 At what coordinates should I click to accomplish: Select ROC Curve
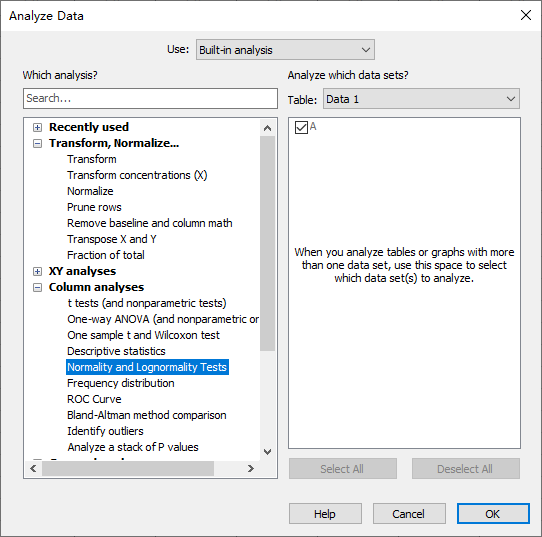94,399
